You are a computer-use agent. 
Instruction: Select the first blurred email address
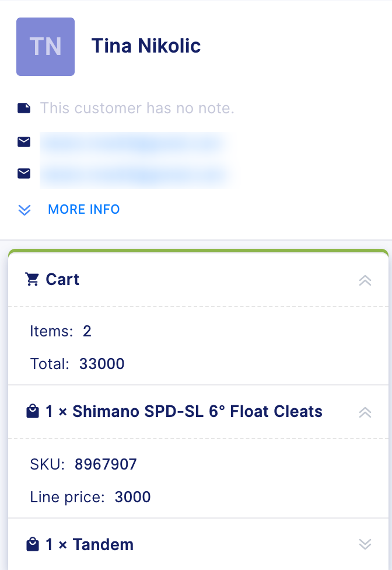coord(134,144)
